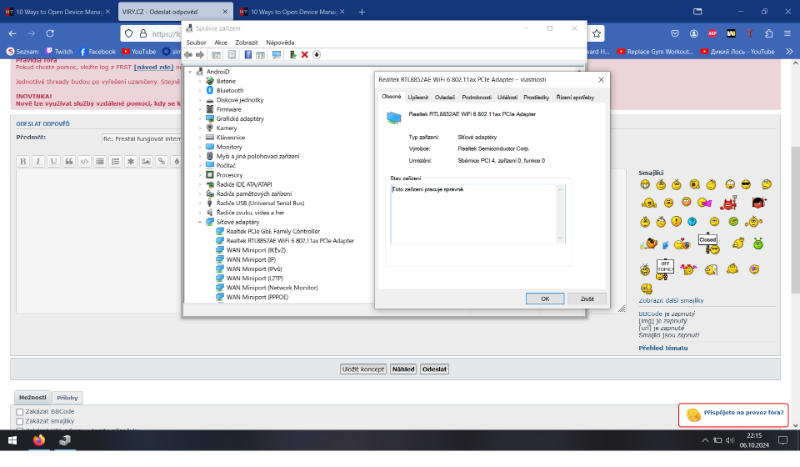Open the Windows notification center
This screenshot has width=800, height=467.
[x=783, y=440]
